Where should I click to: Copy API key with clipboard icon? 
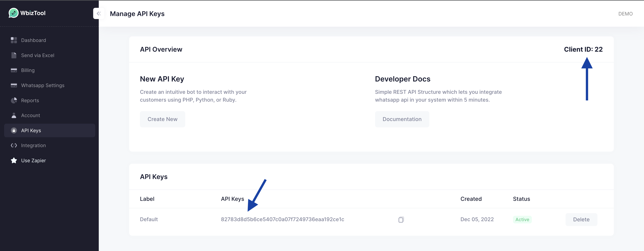tap(401, 219)
